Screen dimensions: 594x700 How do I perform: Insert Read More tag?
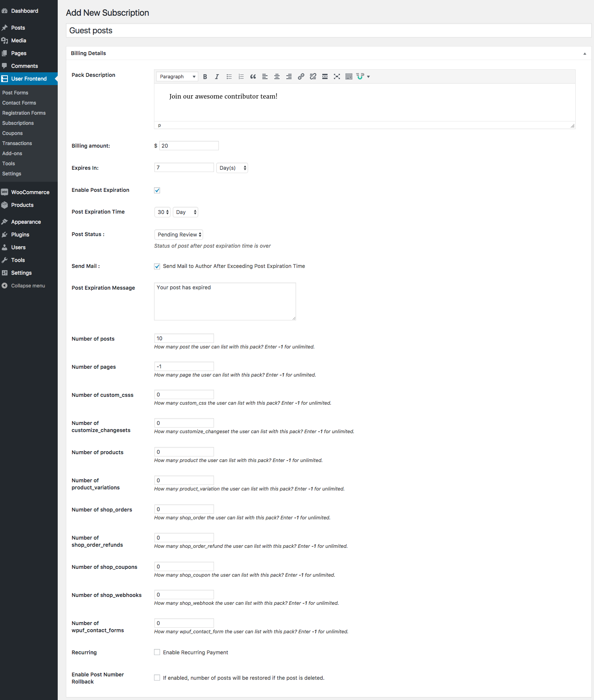pyautogui.click(x=325, y=76)
